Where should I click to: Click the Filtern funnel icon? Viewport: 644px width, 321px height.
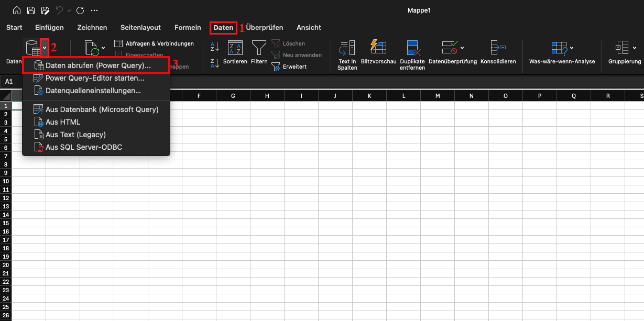tap(259, 48)
